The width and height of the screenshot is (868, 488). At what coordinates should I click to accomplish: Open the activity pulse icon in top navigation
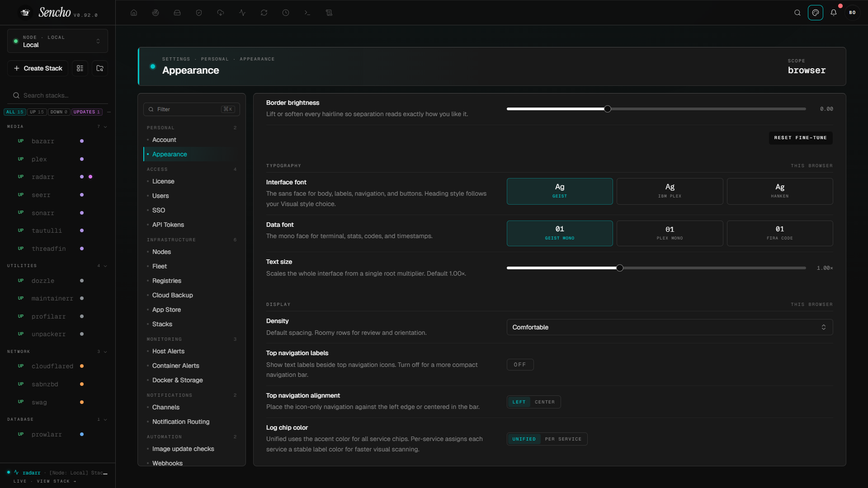[x=242, y=13]
